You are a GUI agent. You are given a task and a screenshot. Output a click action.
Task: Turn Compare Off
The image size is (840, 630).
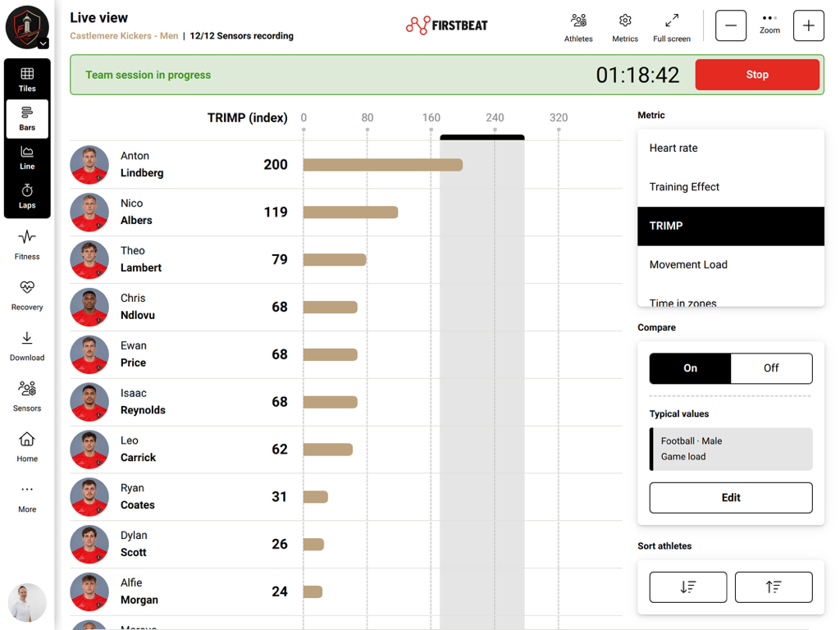tap(771, 368)
